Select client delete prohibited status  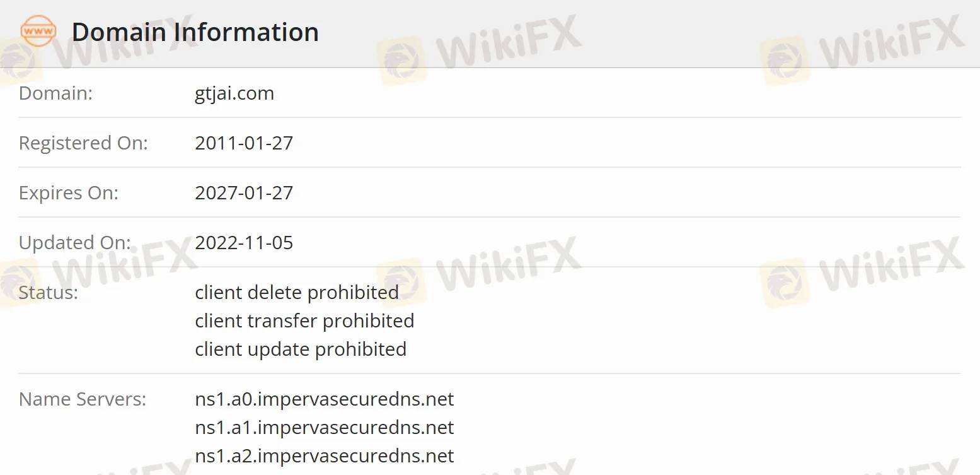point(297,293)
